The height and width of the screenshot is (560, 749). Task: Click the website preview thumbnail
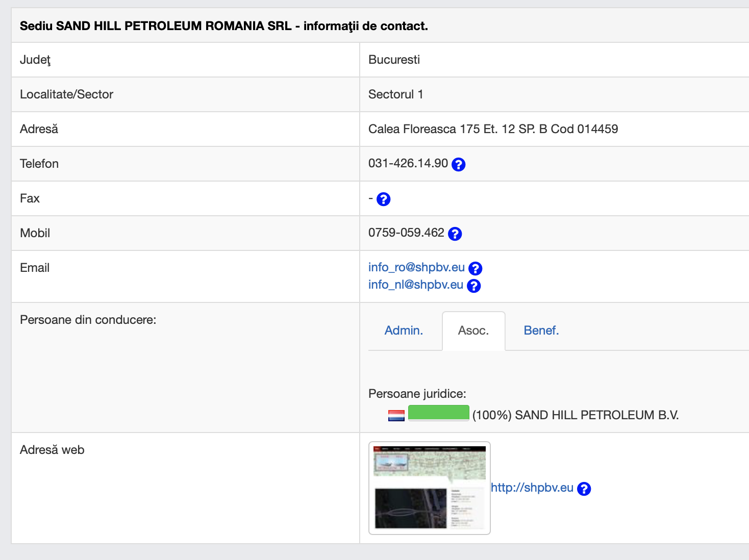[x=429, y=488]
